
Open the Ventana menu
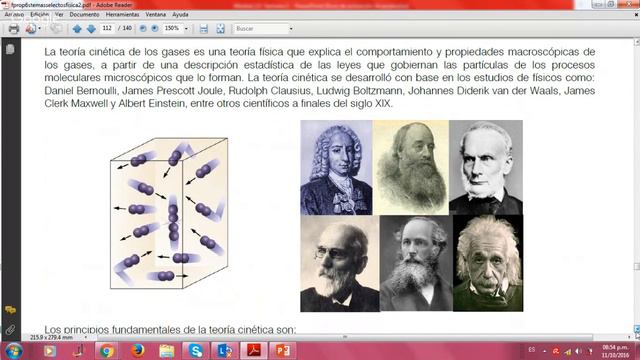156,14
